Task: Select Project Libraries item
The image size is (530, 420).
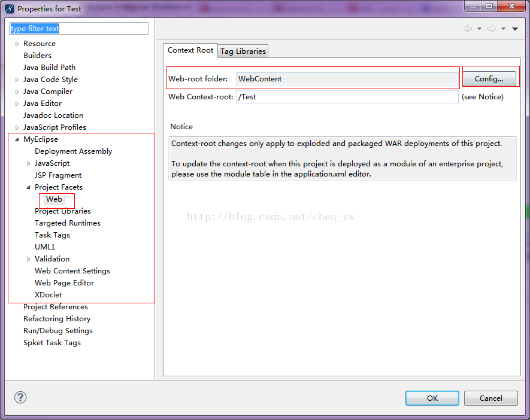Action: point(63,211)
